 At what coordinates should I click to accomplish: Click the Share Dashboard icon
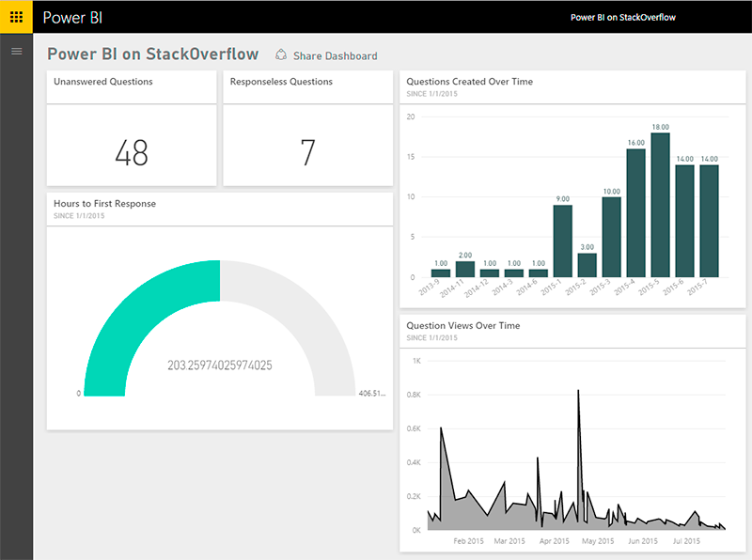click(281, 55)
